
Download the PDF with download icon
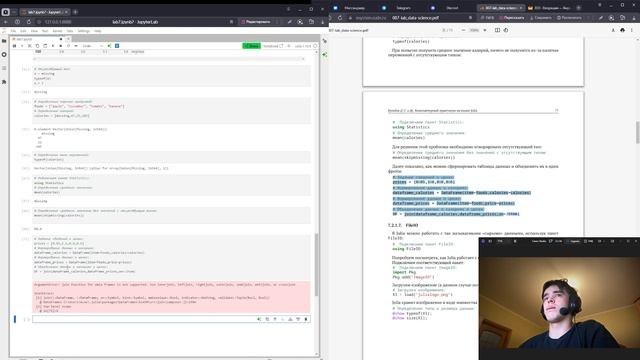(x=613, y=30)
